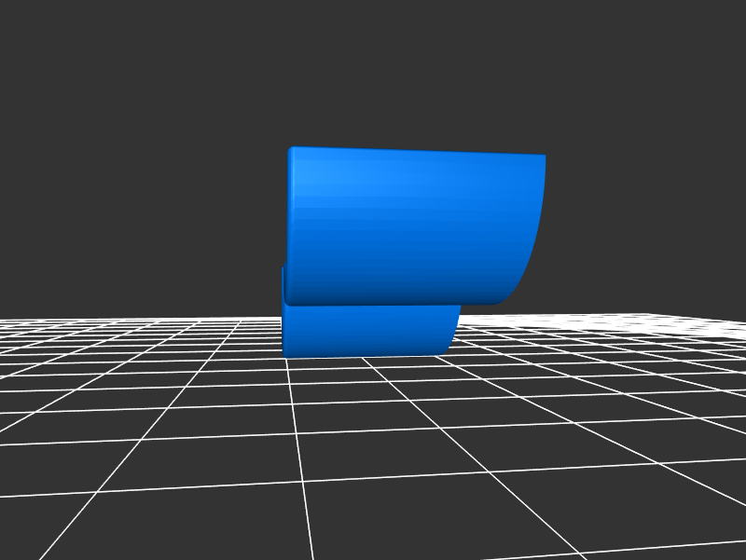Click the grid floor in bottom-right corner
This screenshot has width=746, height=560.
[690, 522]
